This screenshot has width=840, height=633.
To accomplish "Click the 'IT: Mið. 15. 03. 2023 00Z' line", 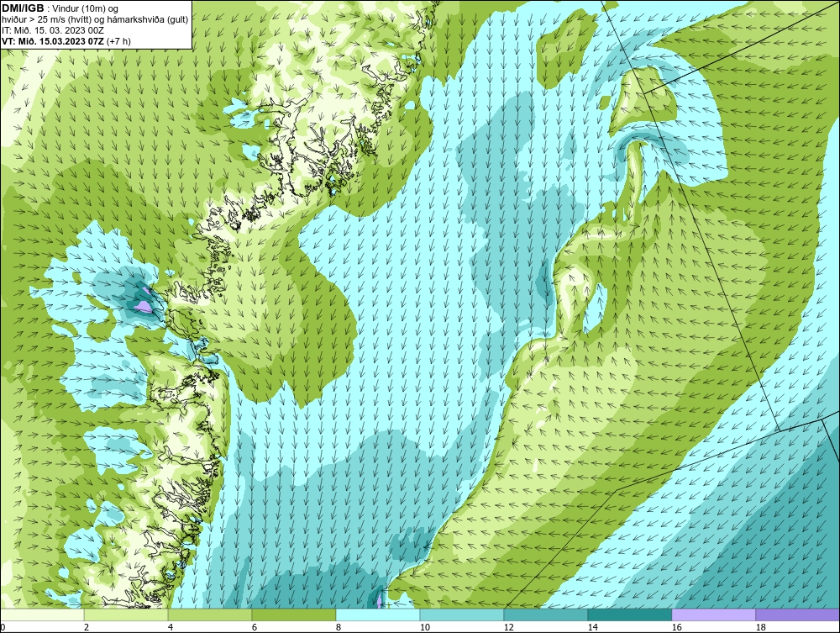I will [52, 30].
